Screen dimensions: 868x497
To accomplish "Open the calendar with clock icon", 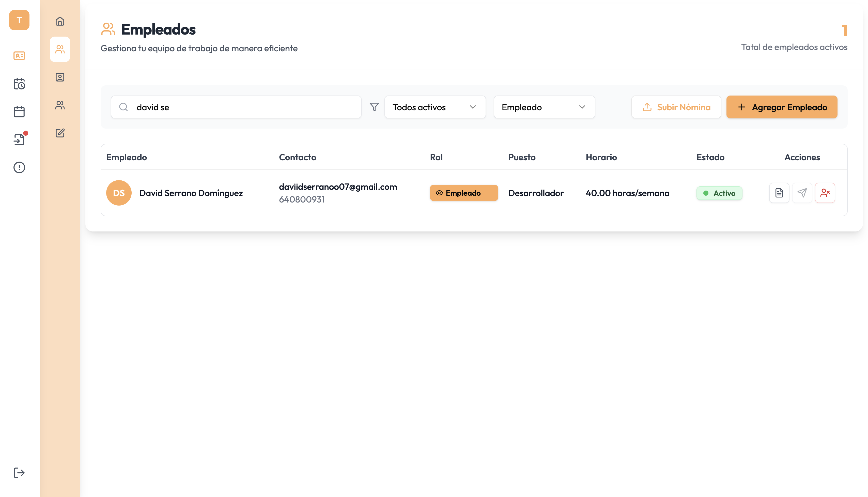I will pos(19,84).
